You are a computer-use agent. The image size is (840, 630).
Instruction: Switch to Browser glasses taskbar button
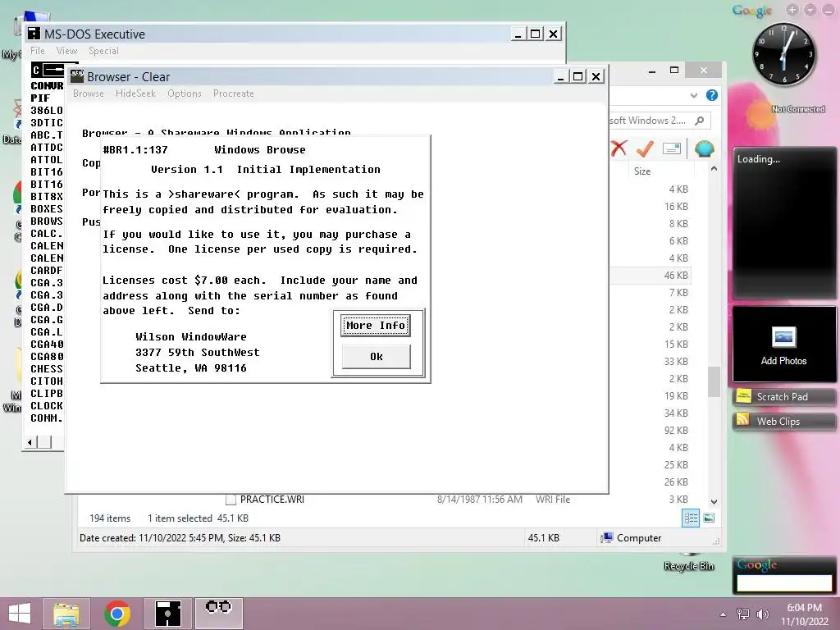click(218, 614)
